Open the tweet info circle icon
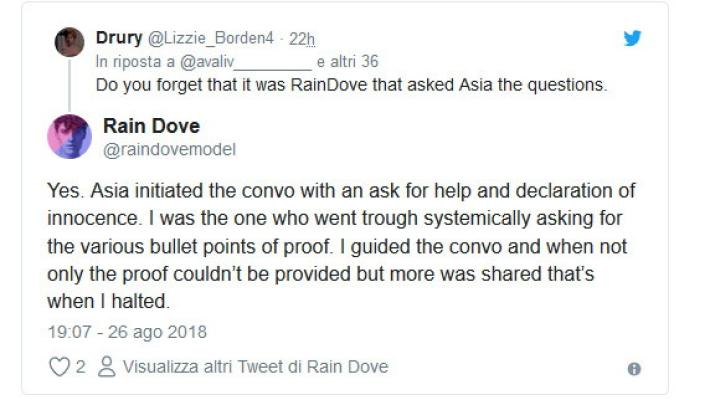710x404 pixels. [x=633, y=368]
